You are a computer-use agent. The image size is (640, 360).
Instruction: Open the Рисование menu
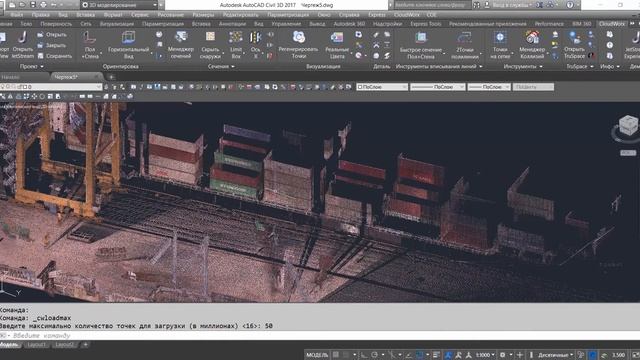click(x=171, y=15)
